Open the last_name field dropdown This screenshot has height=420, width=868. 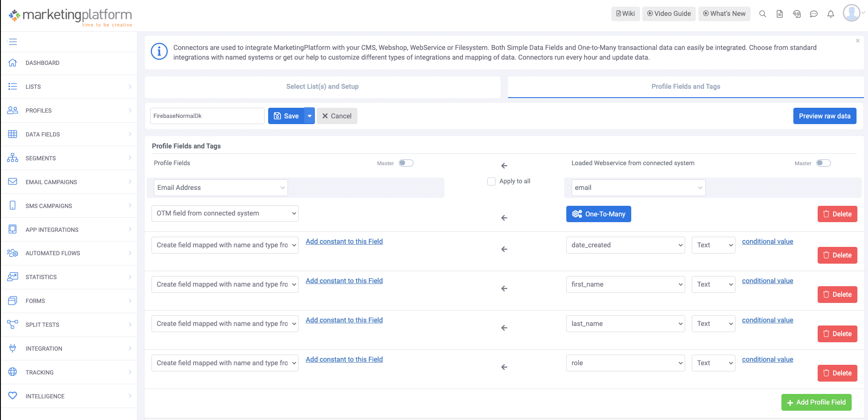click(625, 324)
